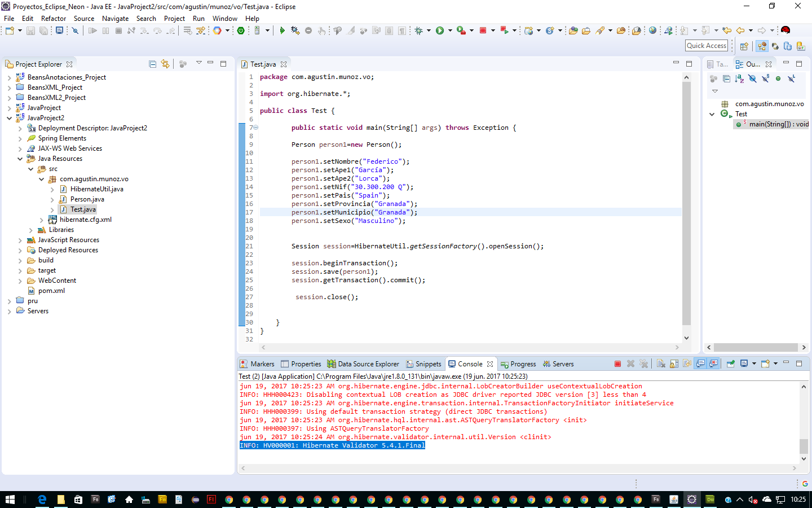The width and height of the screenshot is (812, 508).
Task: Click the Save All toolbar icon
Action: click(x=43, y=30)
